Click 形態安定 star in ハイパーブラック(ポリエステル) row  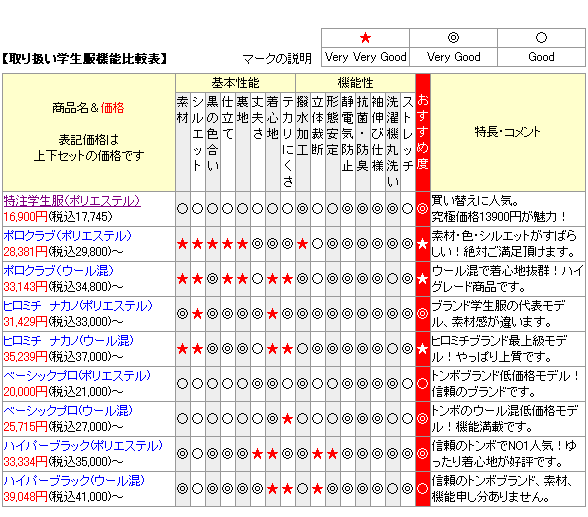click(x=333, y=454)
